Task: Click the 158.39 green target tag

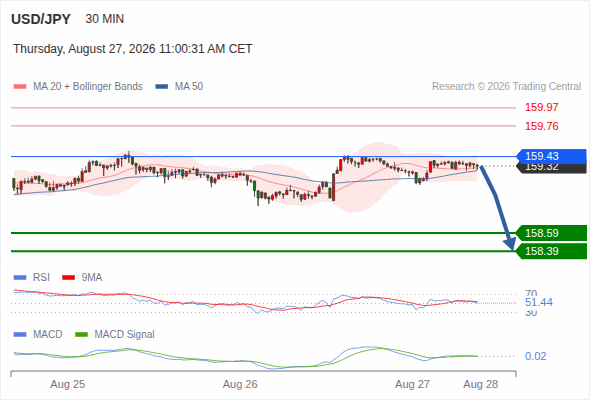Action: point(551,251)
